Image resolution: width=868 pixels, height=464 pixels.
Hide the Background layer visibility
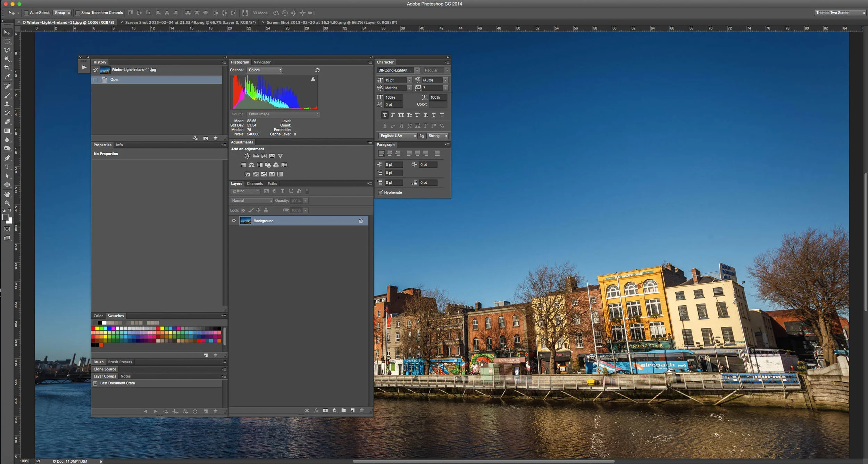[234, 221]
